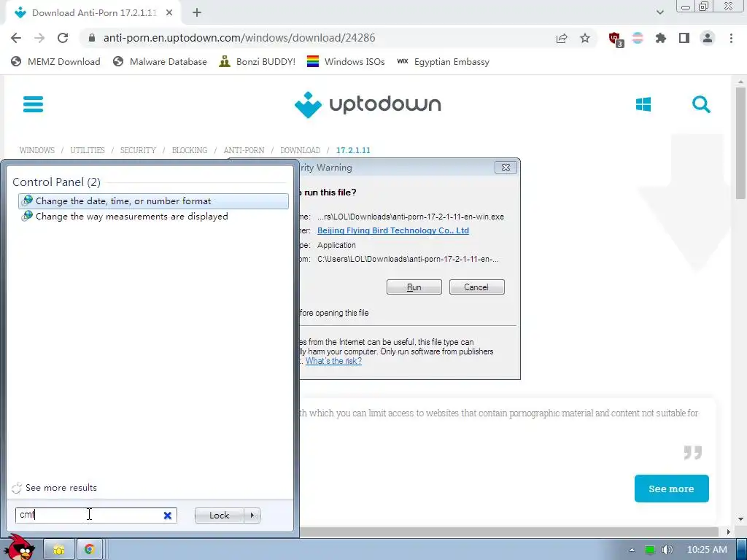Open the Uptodown hamburger menu
Screen dimensions: 747x560
click(x=33, y=104)
